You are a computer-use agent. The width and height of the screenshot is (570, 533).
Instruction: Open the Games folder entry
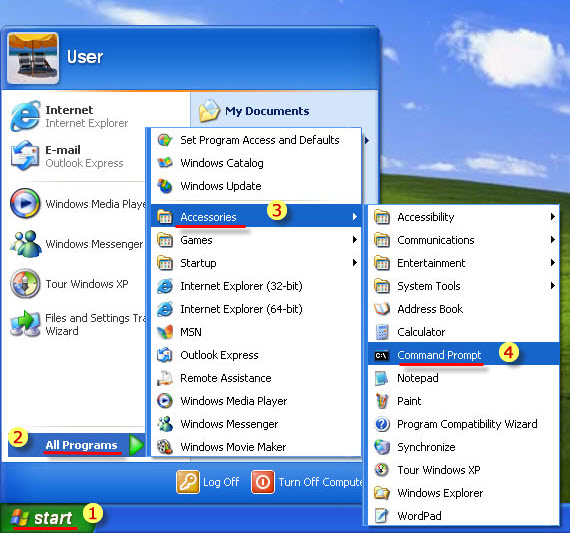[x=256, y=240]
